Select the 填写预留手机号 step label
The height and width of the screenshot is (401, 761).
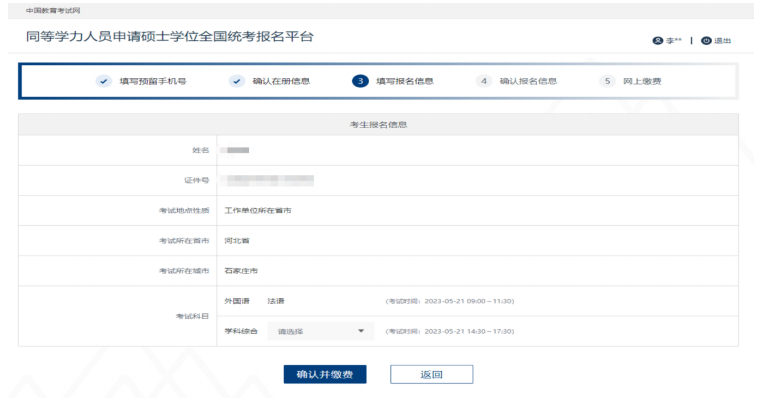[153, 81]
